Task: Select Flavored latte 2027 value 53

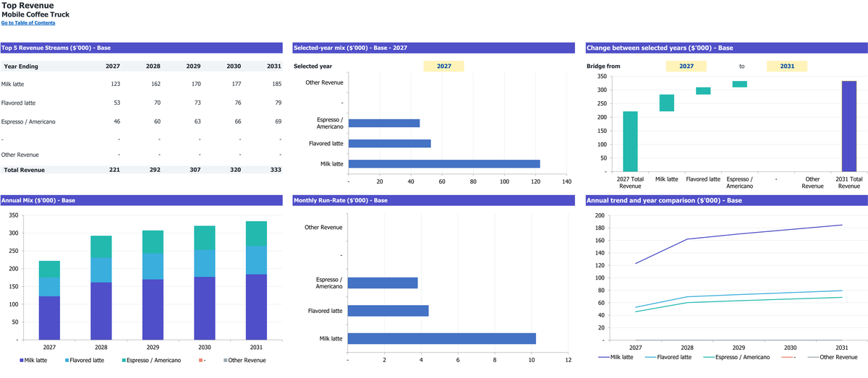Action: pos(116,103)
